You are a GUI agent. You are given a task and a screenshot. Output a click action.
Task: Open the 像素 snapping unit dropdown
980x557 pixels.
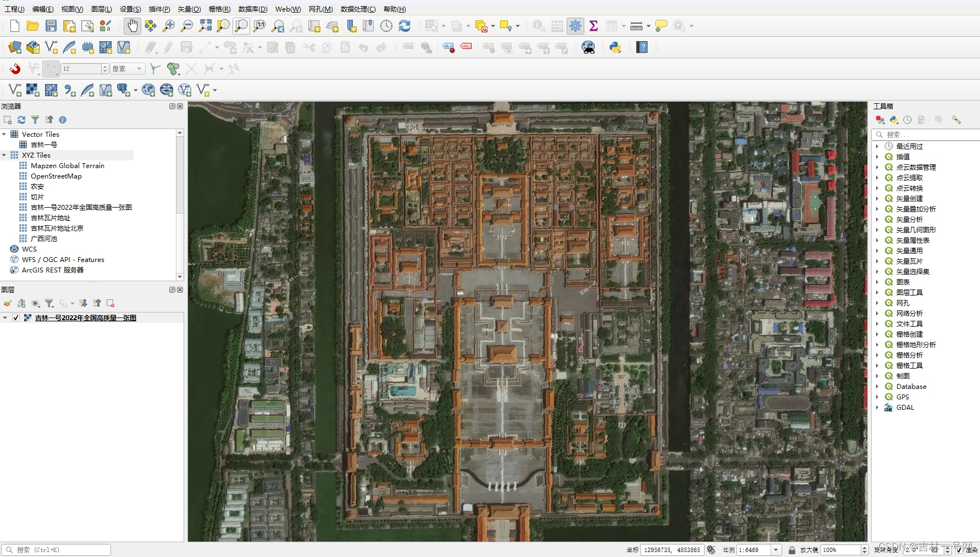pos(128,69)
